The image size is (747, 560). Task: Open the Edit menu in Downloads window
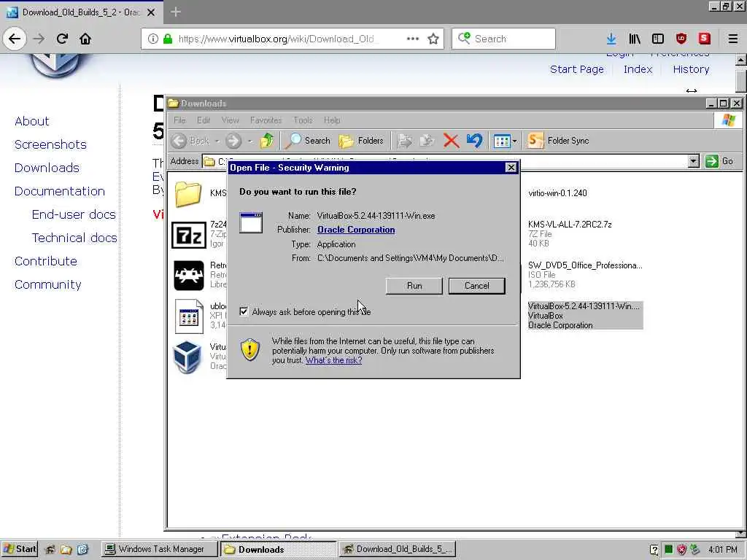[x=204, y=120]
